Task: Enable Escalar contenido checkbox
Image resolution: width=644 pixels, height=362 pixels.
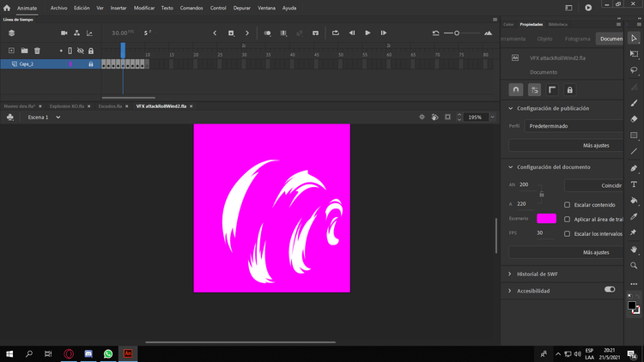Action: [567, 204]
